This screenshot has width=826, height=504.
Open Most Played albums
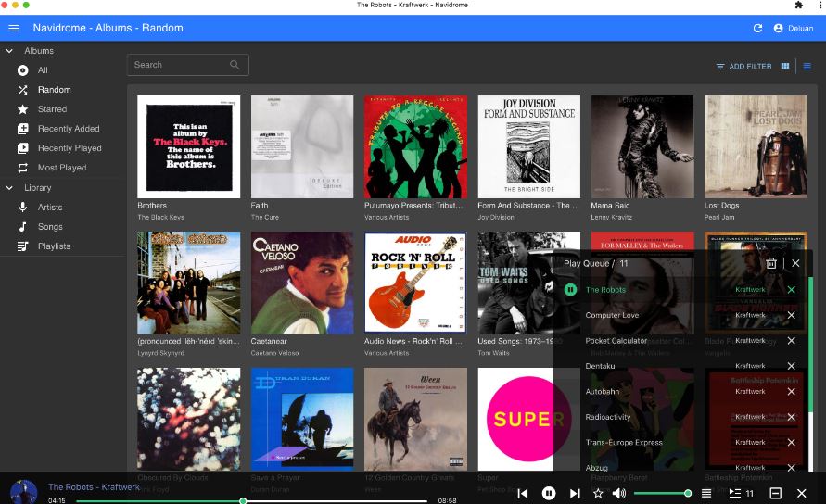tap(63, 168)
